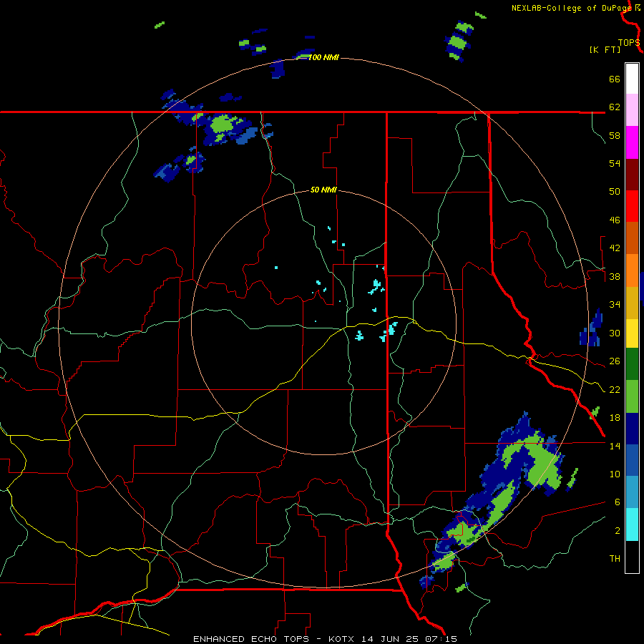This screenshot has height=644, width=644.
Task: Click the "46" scale label
Action: tap(615, 220)
